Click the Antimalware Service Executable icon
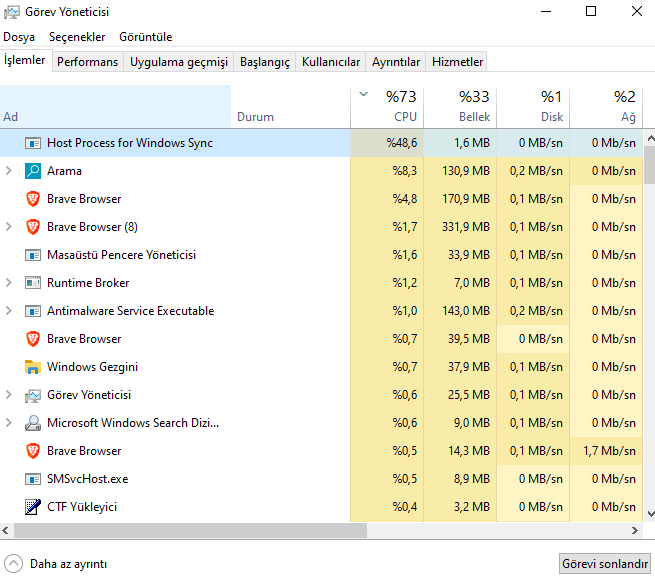 click(x=33, y=311)
